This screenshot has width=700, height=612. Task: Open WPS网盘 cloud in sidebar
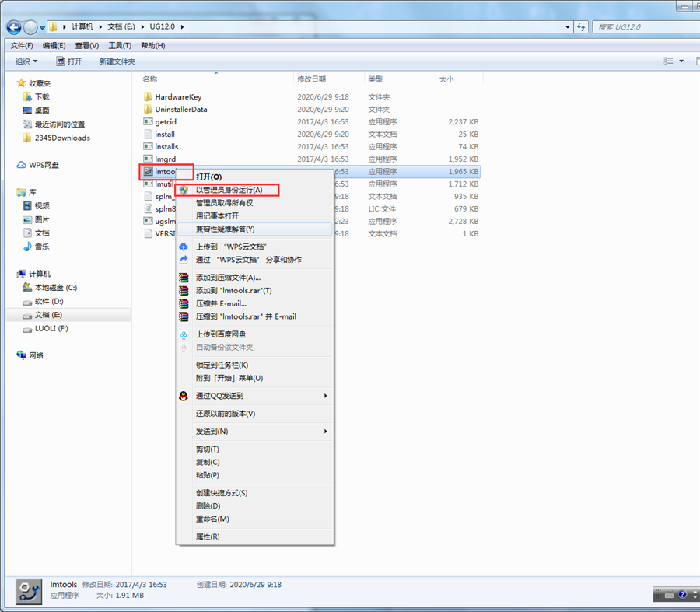click(x=37, y=165)
